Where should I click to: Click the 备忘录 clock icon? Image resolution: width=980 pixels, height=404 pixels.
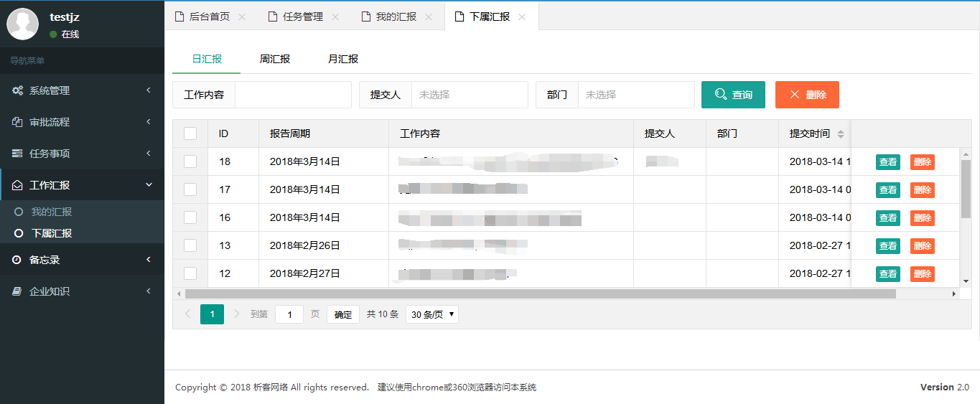click(17, 260)
